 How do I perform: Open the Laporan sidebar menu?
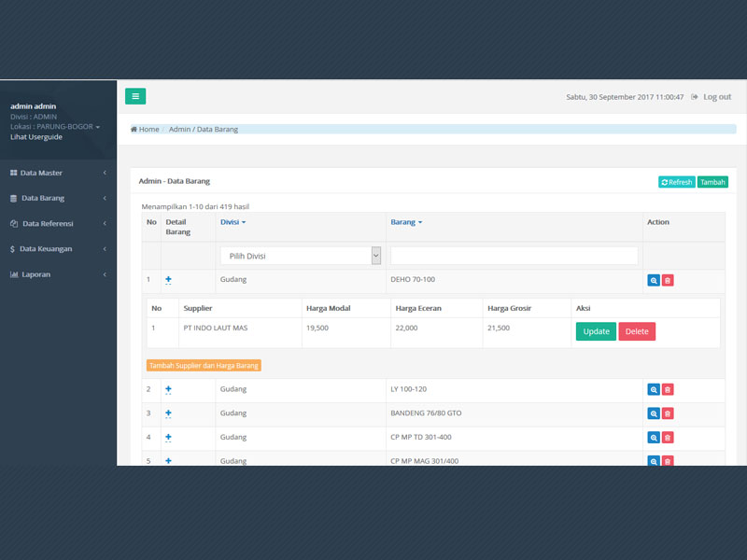pos(58,274)
